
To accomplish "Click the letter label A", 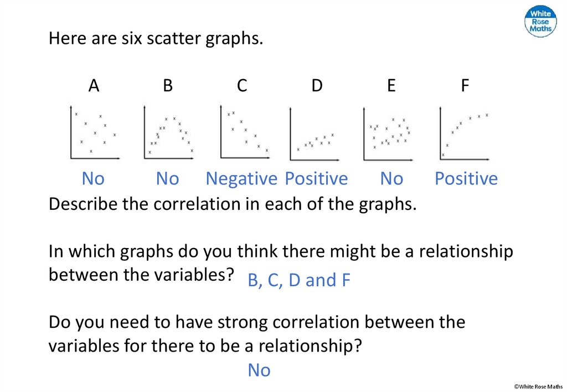I will pyautogui.click(x=94, y=86).
